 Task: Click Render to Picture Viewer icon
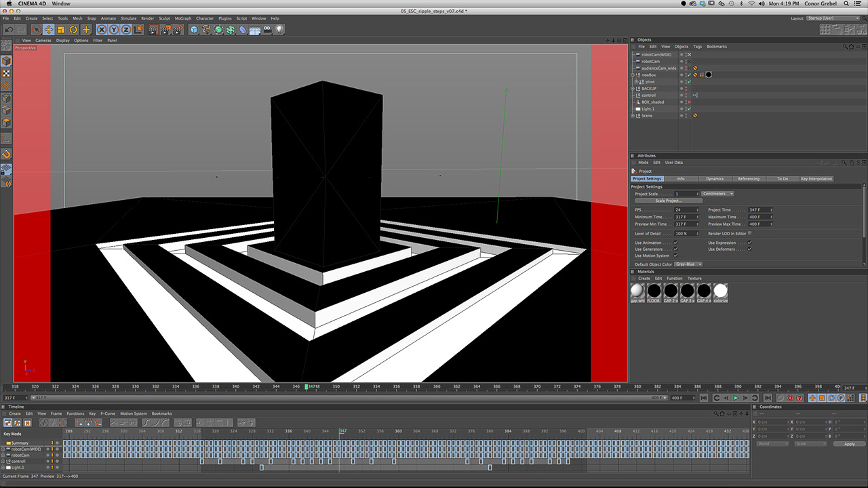[x=165, y=30]
